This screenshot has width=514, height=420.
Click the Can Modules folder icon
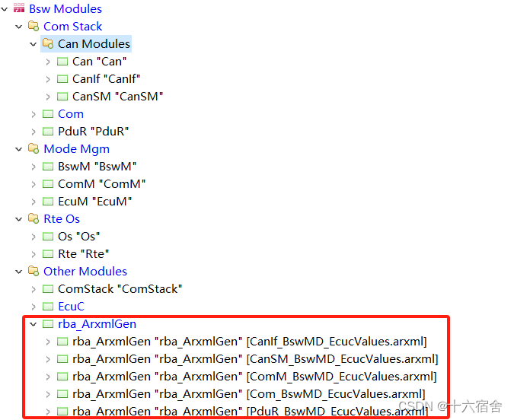(x=48, y=43)
